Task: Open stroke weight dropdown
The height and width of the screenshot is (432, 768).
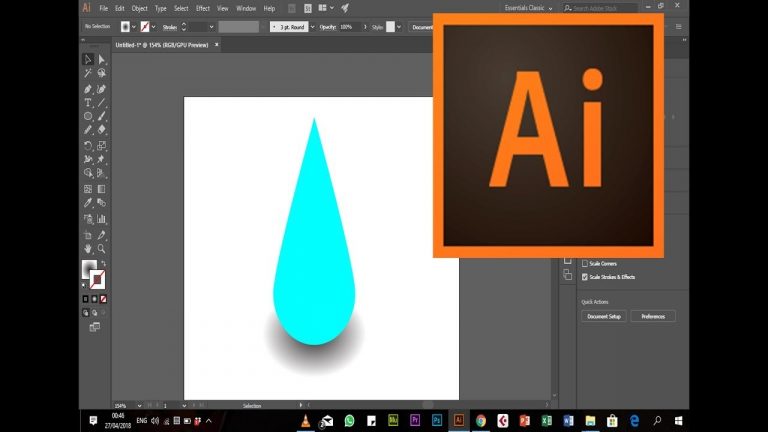Action: coord(212,27)
